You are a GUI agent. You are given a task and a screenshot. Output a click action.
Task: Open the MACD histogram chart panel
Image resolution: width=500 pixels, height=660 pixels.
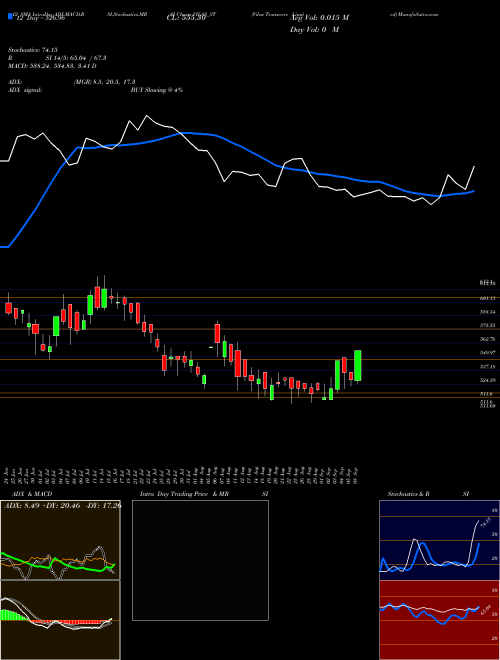point(60,620)
